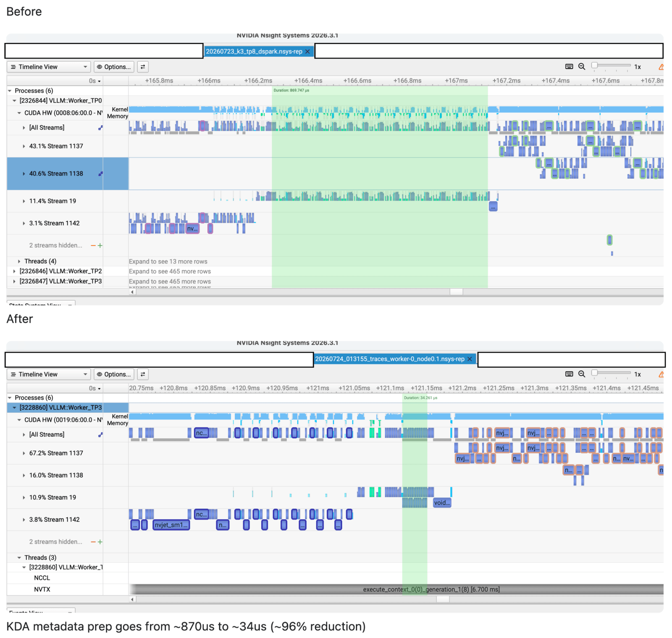The width and height of the screenshot is (672, 638).
Task: Click left scroll arrow under Before timeline
Action: [x=132, y=292]
